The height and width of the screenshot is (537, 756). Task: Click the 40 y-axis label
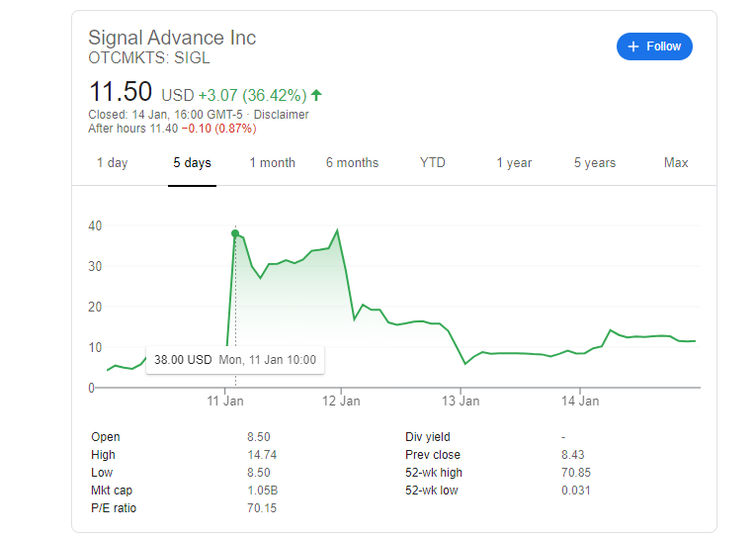(95, 225)
